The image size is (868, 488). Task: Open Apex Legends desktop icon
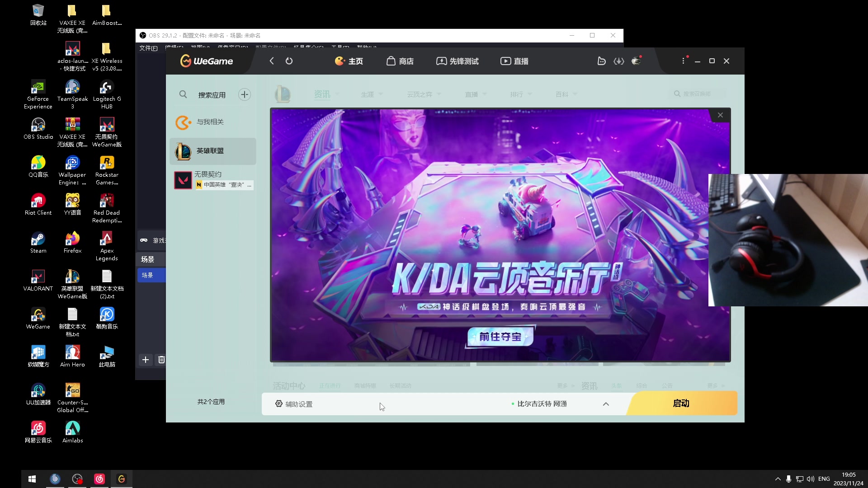point(107,246)
